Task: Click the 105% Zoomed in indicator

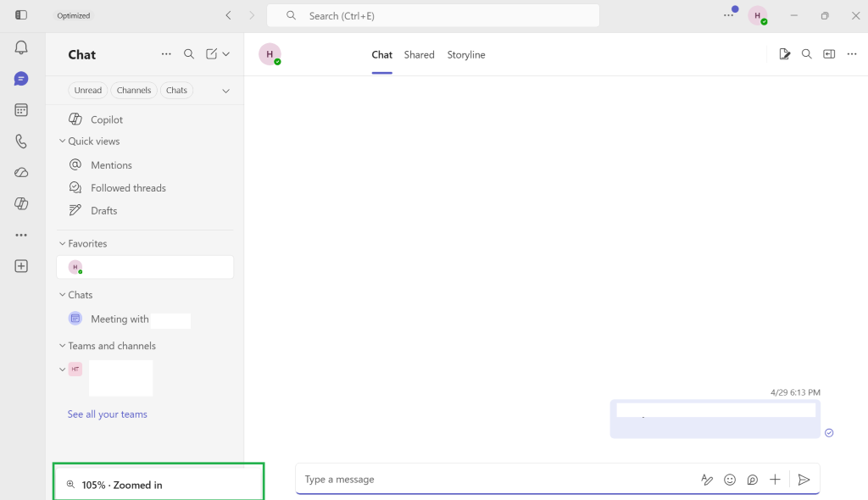Action: point(159,485)
